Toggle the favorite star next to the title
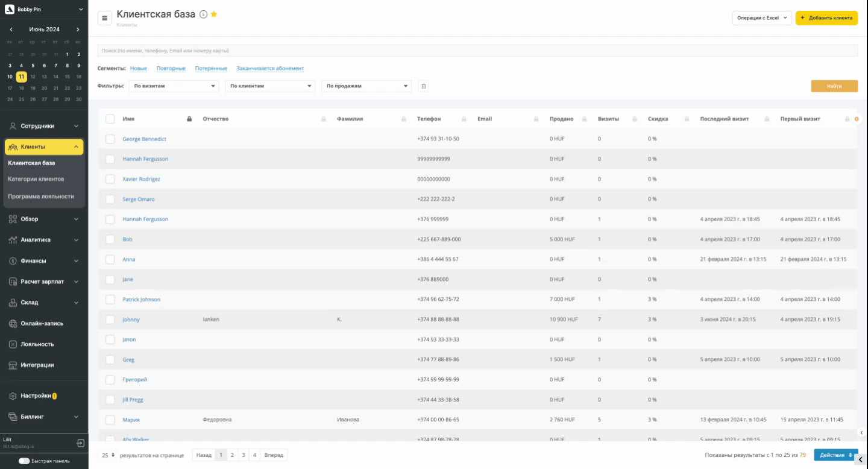 213,14
